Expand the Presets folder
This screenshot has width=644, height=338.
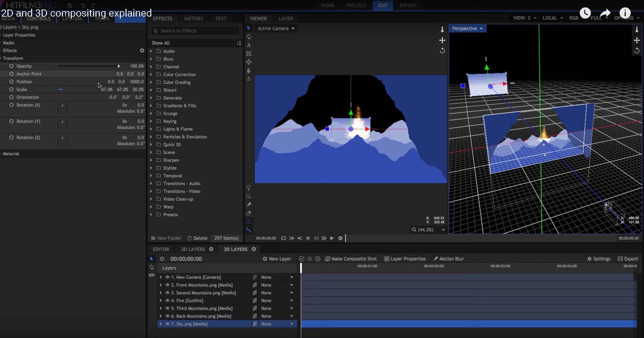(x=151, y=215)
